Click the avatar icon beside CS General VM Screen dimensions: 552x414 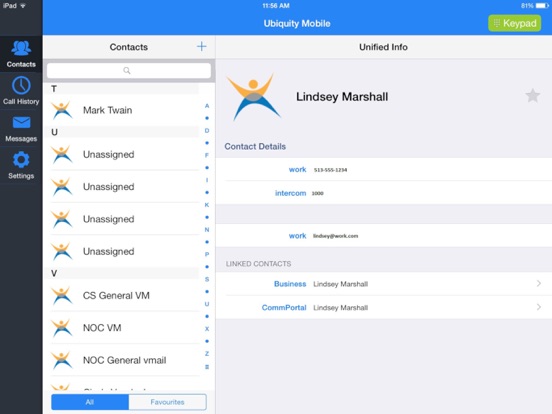coord(62,295)
